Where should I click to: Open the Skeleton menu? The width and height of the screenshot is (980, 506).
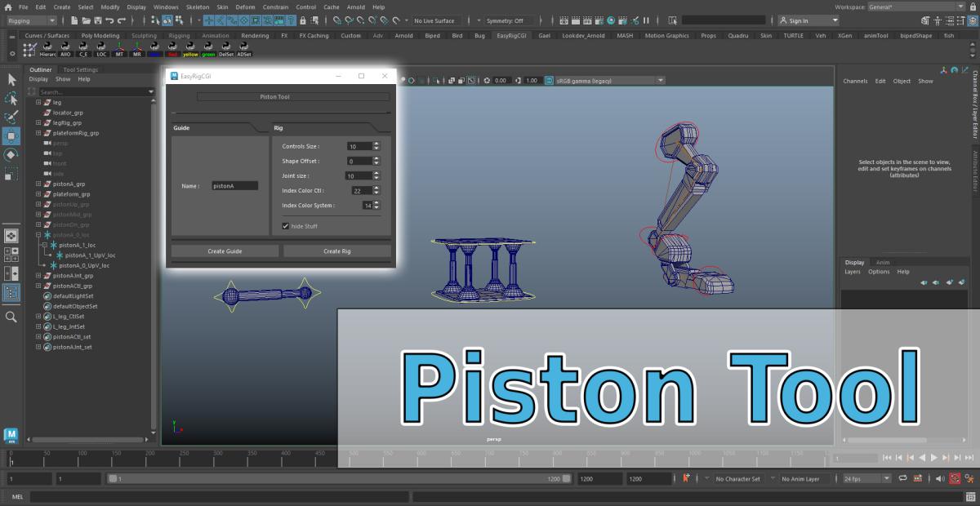(197, 7)
